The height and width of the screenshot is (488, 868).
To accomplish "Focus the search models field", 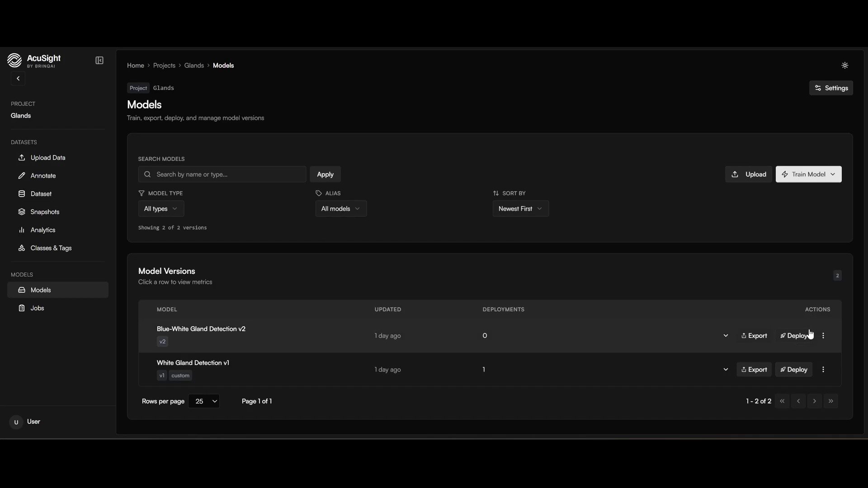I will pyautogui.click(x=222, y=174).
